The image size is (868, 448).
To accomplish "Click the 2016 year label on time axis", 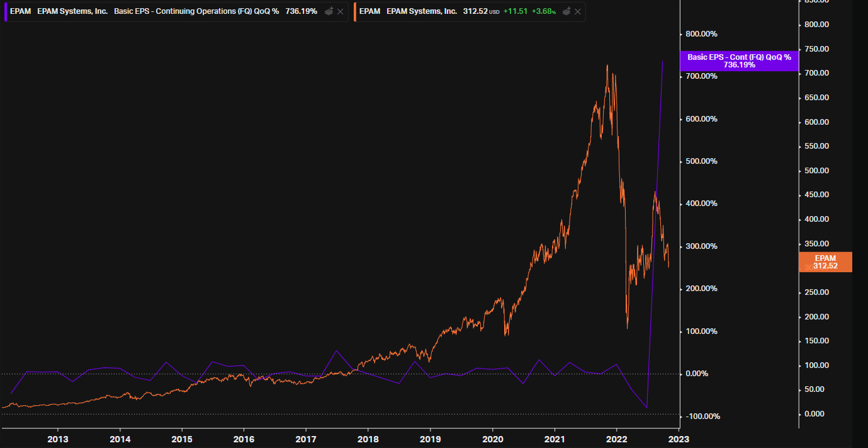I will tap(244, 439).
